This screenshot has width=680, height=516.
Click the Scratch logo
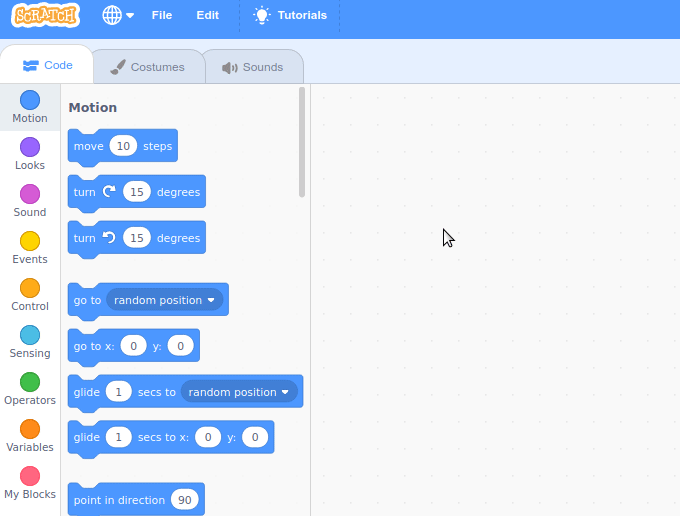point(46,16)
